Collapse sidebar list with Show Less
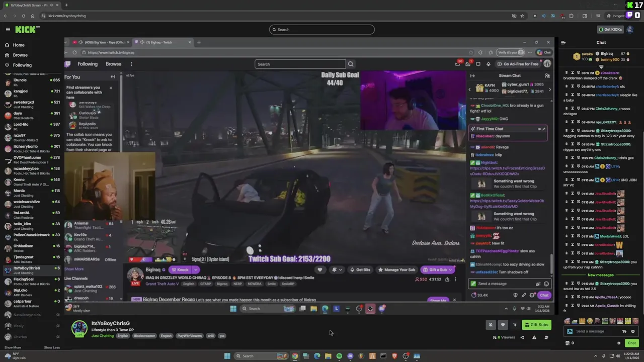This screenshot has height=362, width=644. [52, 347]
